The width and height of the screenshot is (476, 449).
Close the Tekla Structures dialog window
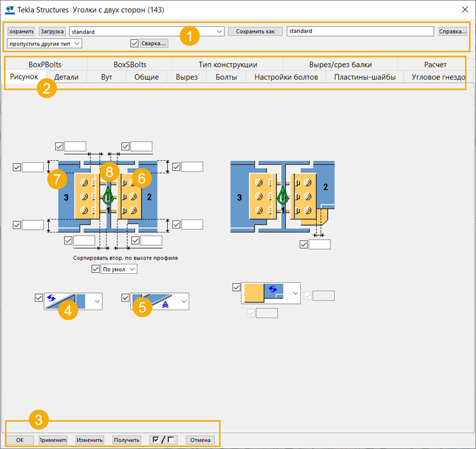pyautogui.click(x=465, y=10)
